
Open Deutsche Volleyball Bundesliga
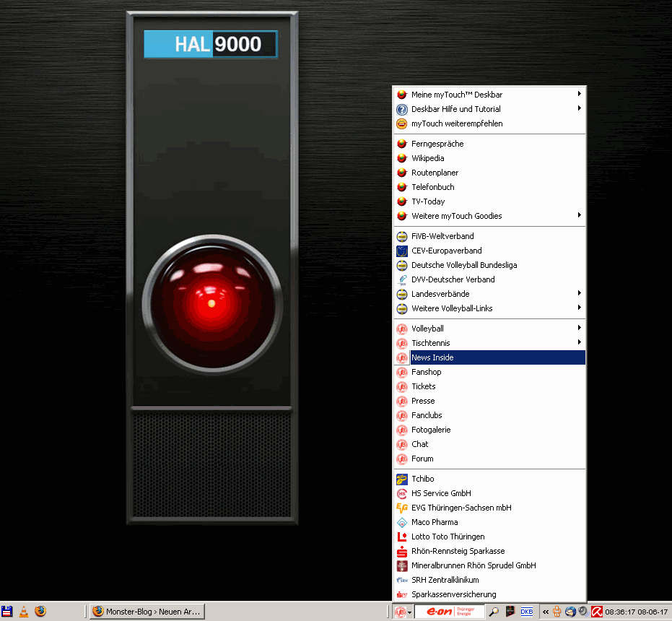pos(489,265)
